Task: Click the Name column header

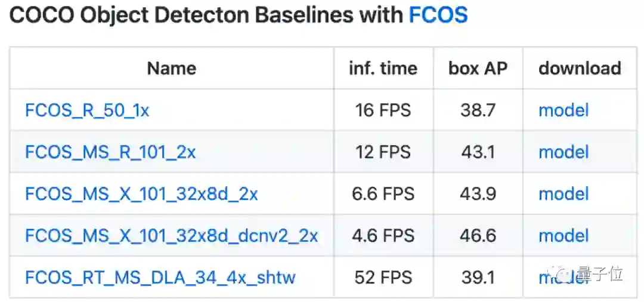Action: pyautogui.click(x=172, y=69)
